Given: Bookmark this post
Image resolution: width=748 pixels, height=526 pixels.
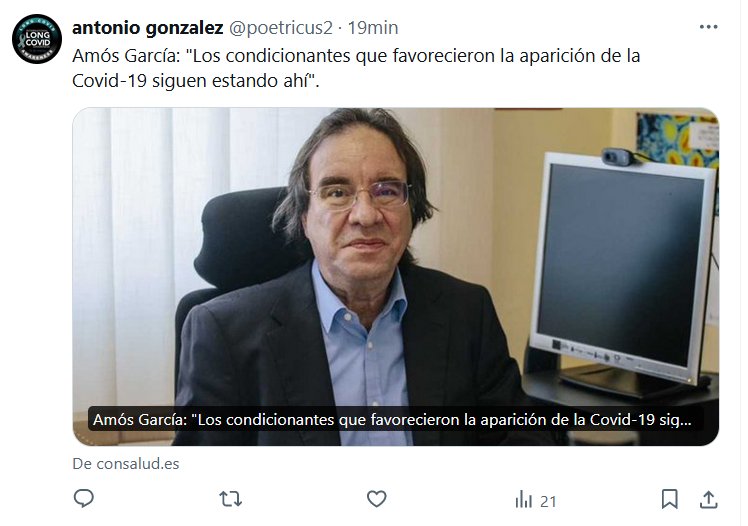Looking at the screenshot, I should (x=669, y=499).
